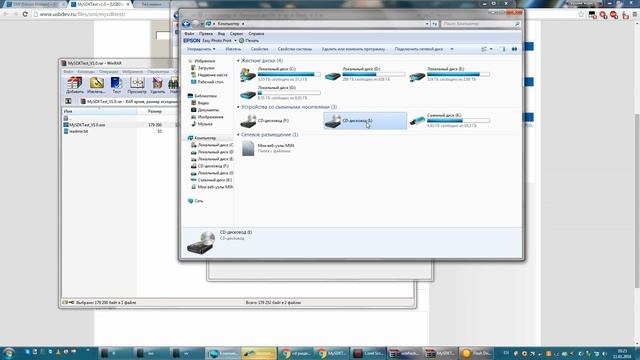
Task: Open the Параметры menu in WinRAR
Action: 158,72
